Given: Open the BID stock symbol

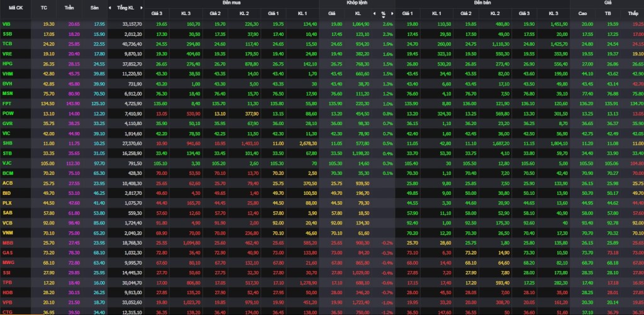Looking at the screenshot, I should pos(6,192).
